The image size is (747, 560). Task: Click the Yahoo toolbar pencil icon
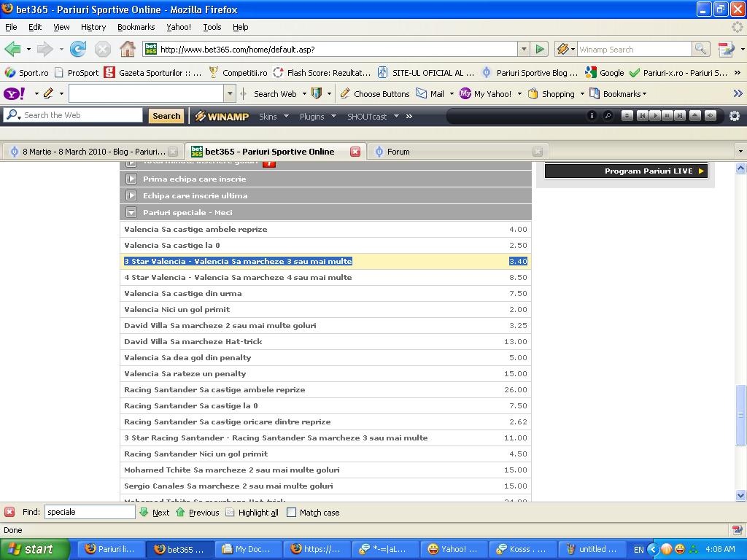[48, 94]
